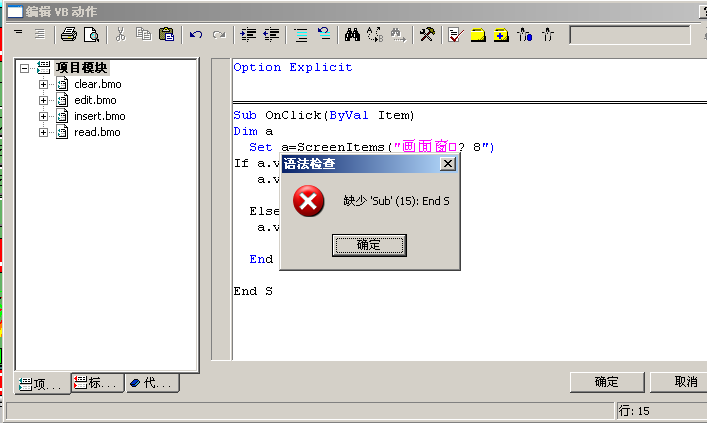Click the hammer tools settings icon
This screenshot has width=707, height=423.
(x=427, y=35)
